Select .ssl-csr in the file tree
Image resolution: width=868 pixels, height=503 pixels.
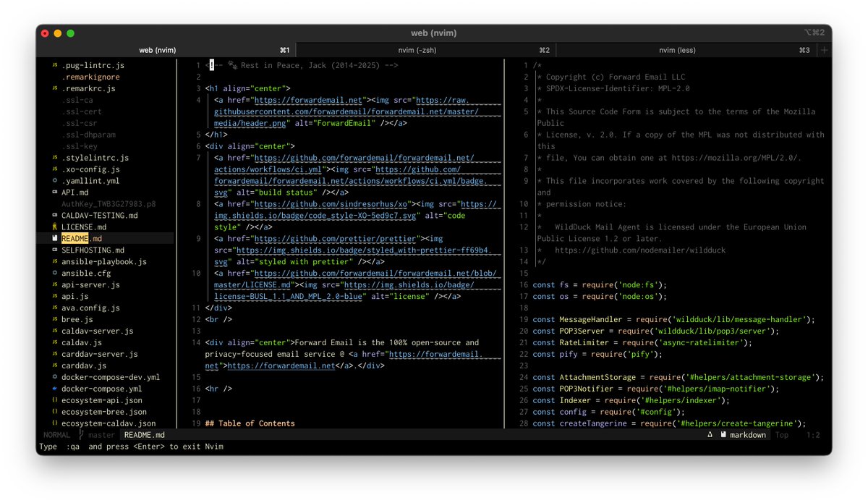tap(80, 123)
